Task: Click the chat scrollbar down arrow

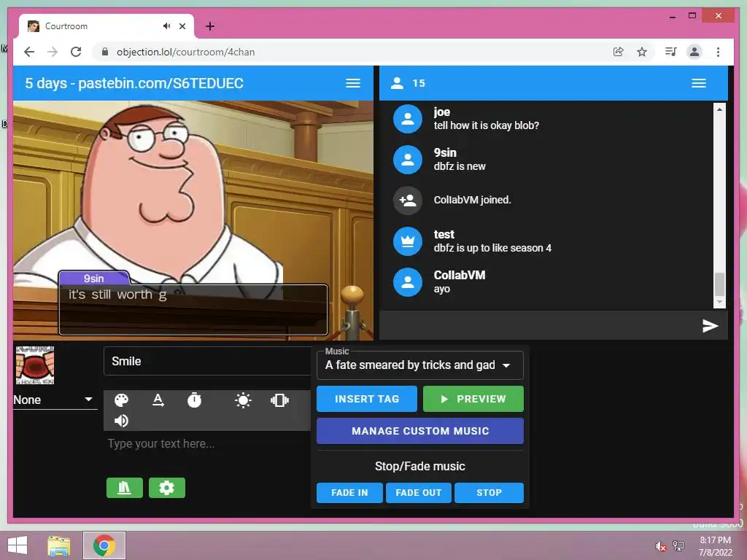Action: 719,303
